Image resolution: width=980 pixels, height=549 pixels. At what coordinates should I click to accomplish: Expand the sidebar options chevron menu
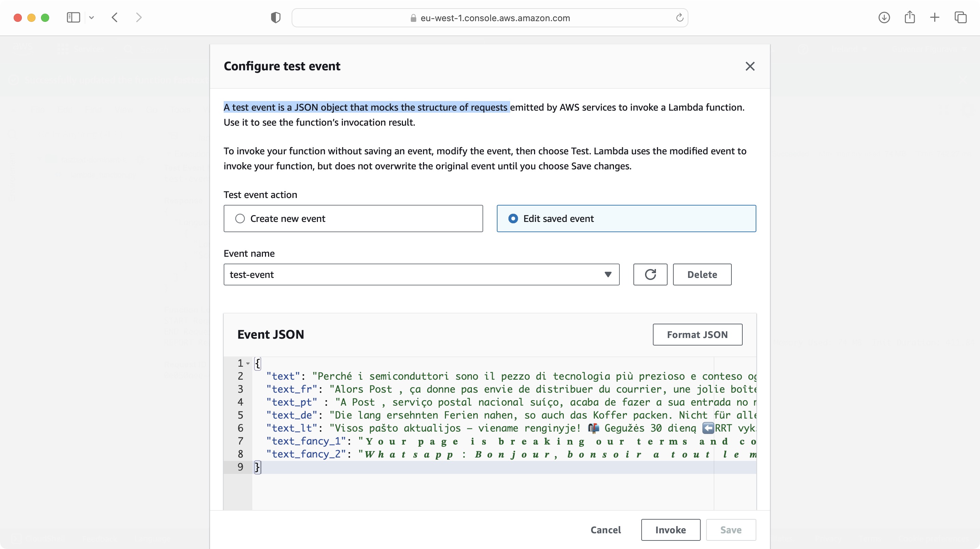pyautogui.click(x=91, y=17)
